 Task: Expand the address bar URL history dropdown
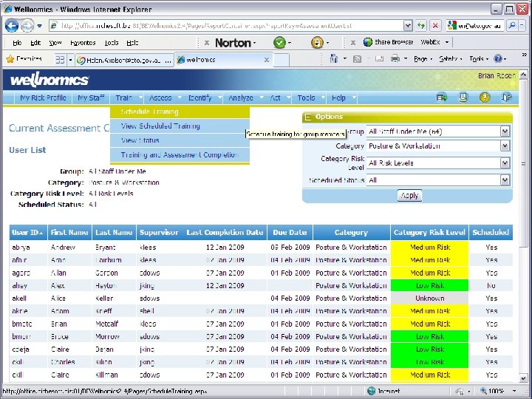point(408,25)
